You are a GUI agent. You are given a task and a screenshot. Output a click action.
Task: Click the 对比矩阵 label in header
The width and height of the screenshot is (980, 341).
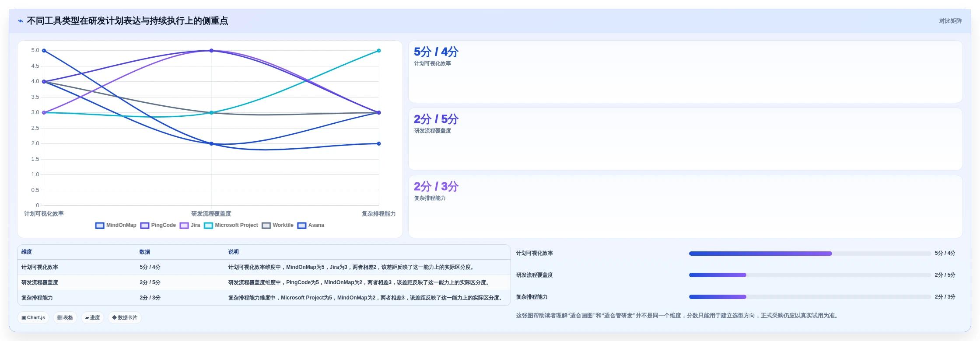click(950, 21)
